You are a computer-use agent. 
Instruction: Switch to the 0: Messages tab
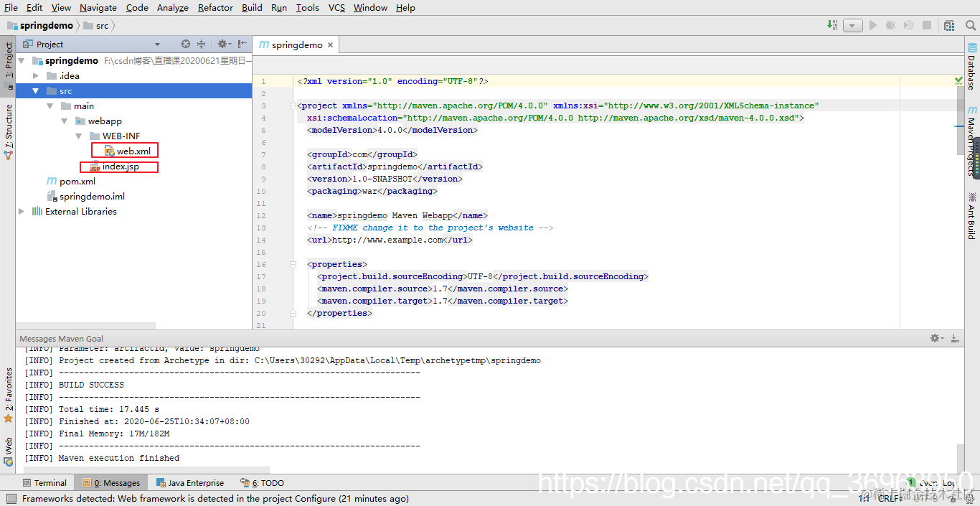click(x=111, y=483)
